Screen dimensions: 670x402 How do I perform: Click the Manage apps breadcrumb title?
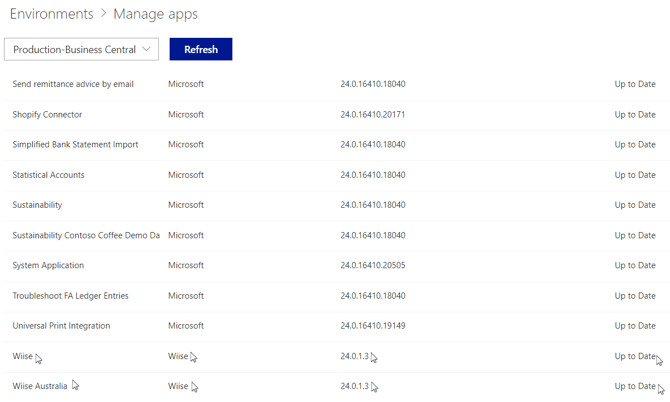[x=155, y=14]
